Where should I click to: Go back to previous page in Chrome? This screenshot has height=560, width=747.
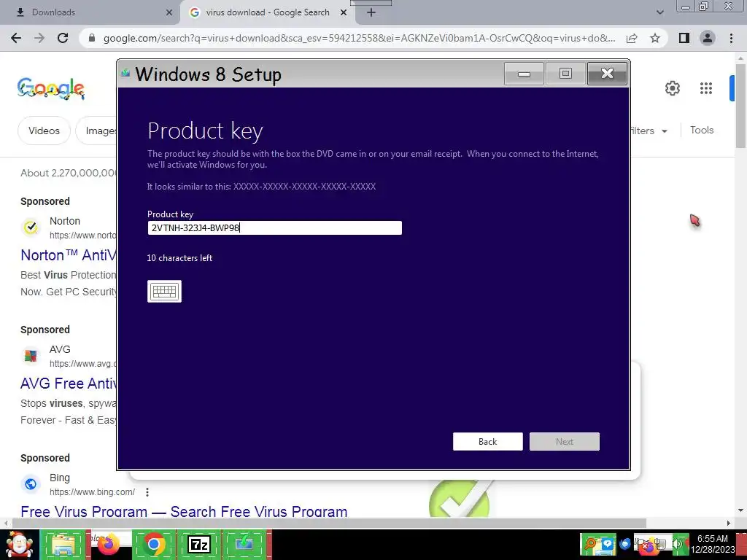click(16, 38)
